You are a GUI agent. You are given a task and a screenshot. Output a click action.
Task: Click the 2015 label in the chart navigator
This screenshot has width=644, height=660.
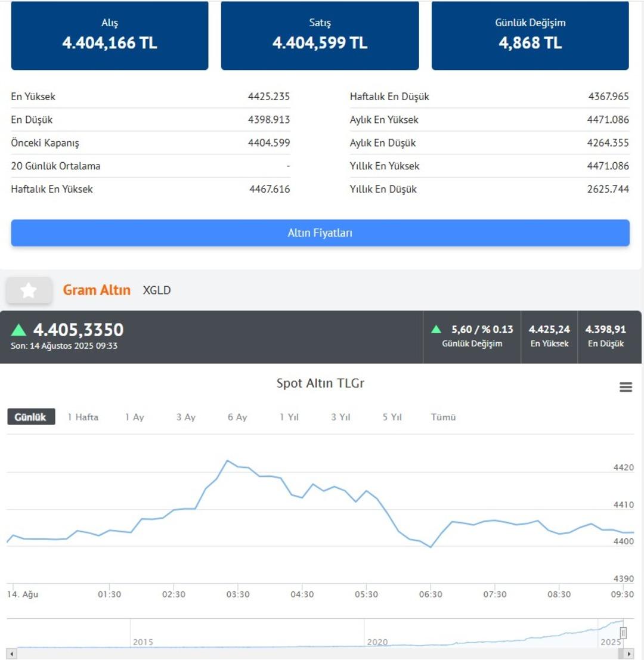click(x=143, y=642)
